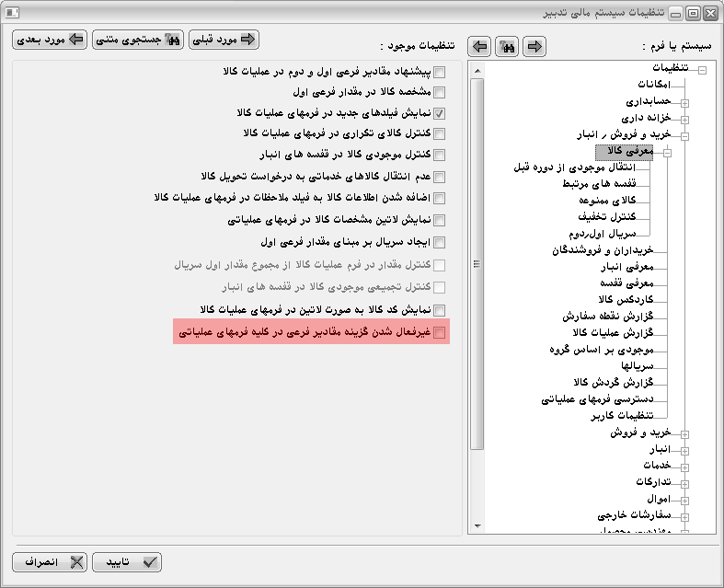724x588 pixels.
Task: Uncheck 'نمایش فیلدهای جدید در فرمهای عملیات کالا'
Action: pyautogui.click(x=439, y=113)
